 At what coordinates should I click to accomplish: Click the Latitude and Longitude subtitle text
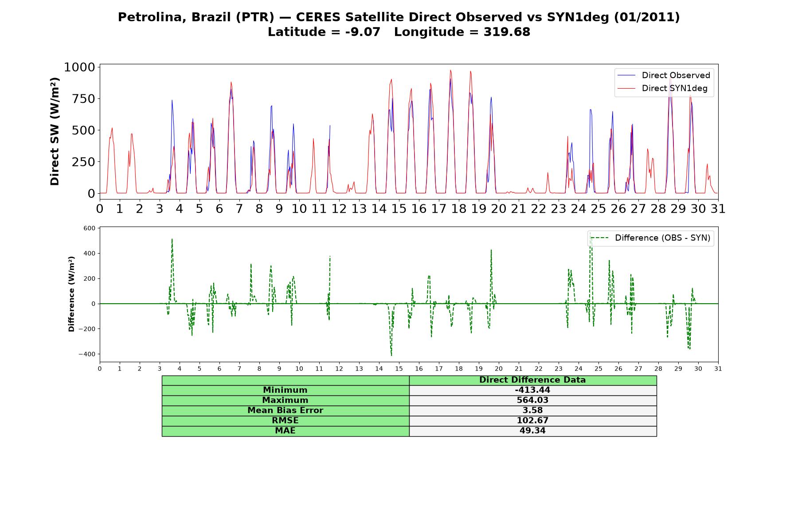tap(399, 32)
